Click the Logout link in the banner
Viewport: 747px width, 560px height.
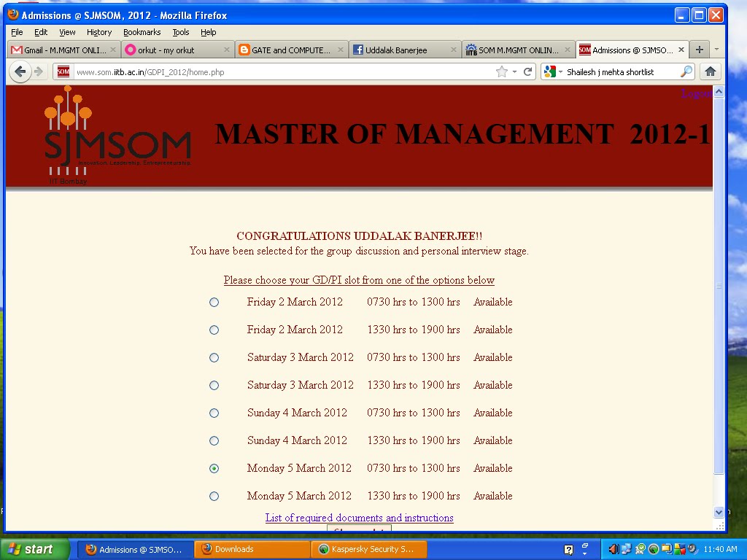[697, 93]
